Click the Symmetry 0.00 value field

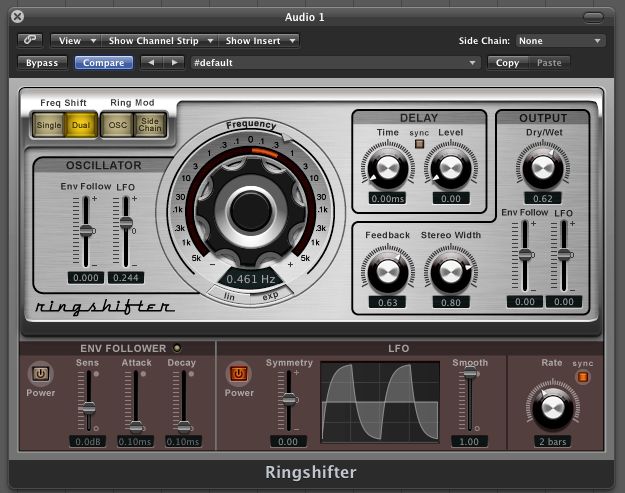click(288, 442)
